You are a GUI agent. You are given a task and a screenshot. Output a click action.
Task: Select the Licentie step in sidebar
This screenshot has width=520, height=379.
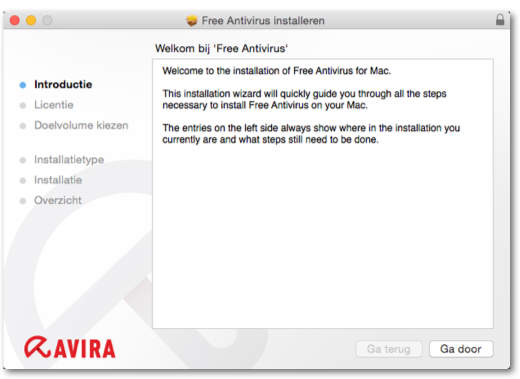pos(54,105)
